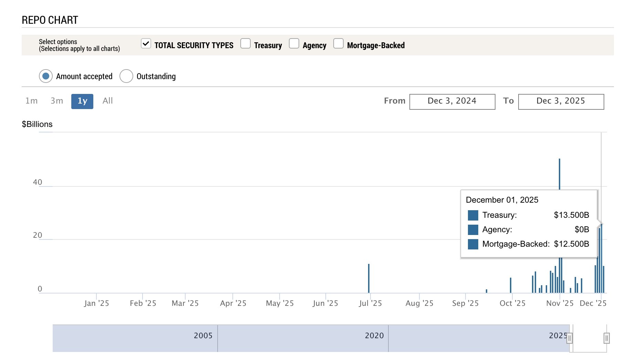Click the July 2025 repo bar
Viewport: 637px width, 364px height.
(369, 278)
